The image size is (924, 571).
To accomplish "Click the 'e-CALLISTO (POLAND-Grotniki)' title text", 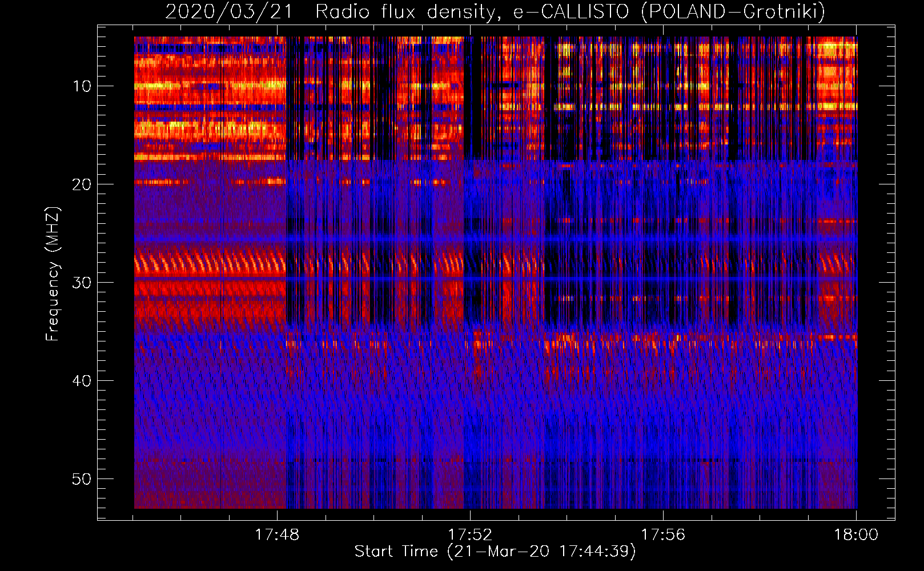I will point(669,12).
